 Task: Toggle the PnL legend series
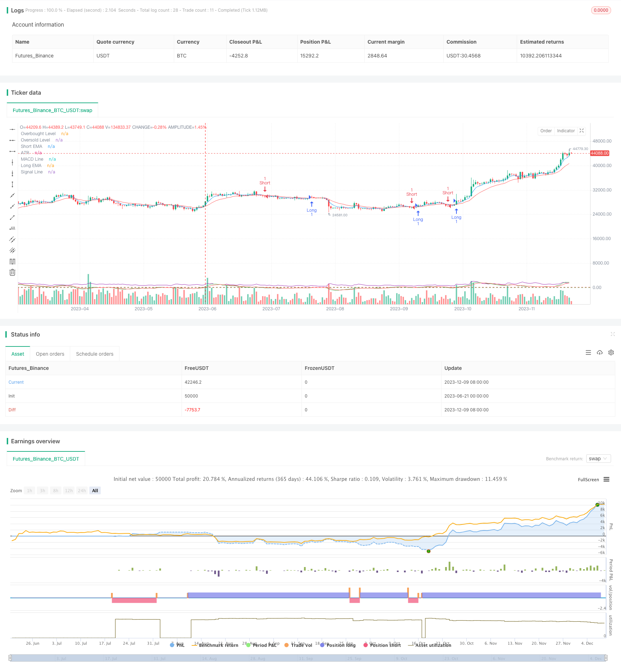pyautogui.click(x=177, y=645)
